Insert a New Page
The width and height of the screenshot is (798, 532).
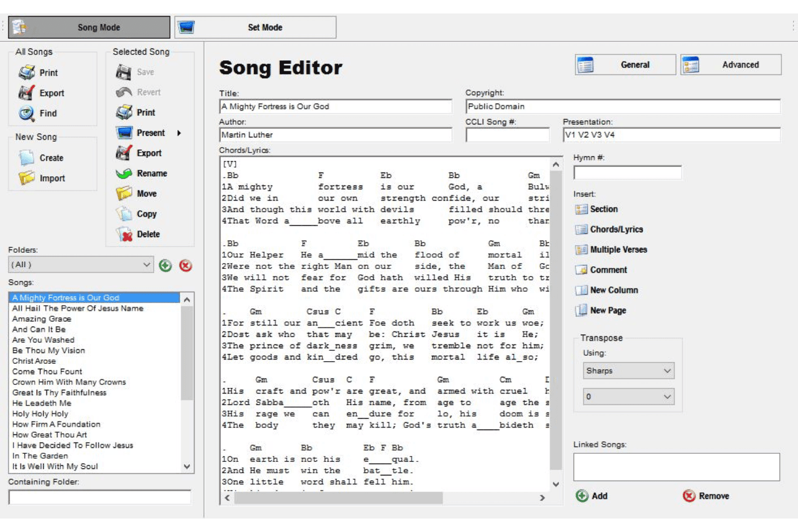click(x=601, y=310)
